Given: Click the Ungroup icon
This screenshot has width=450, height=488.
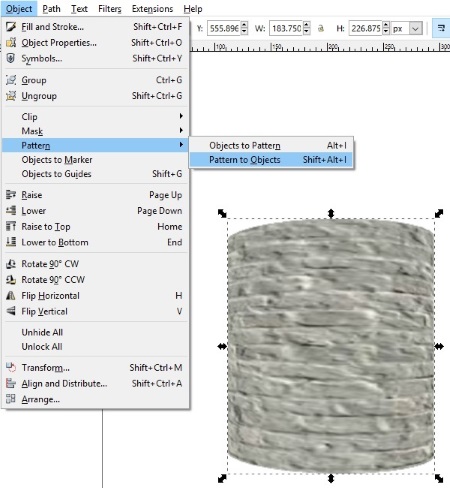Looking at the screenshot, I should point(11,96).
